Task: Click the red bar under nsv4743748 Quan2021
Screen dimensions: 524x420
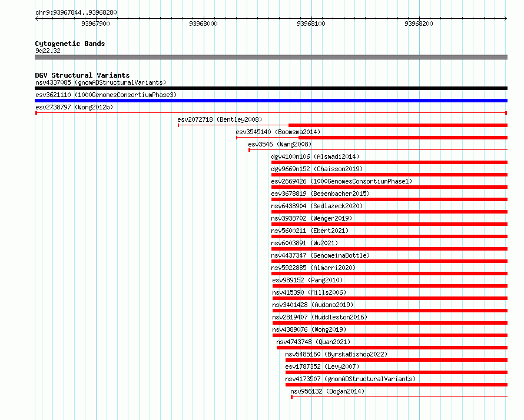Action: click(392, 348)
